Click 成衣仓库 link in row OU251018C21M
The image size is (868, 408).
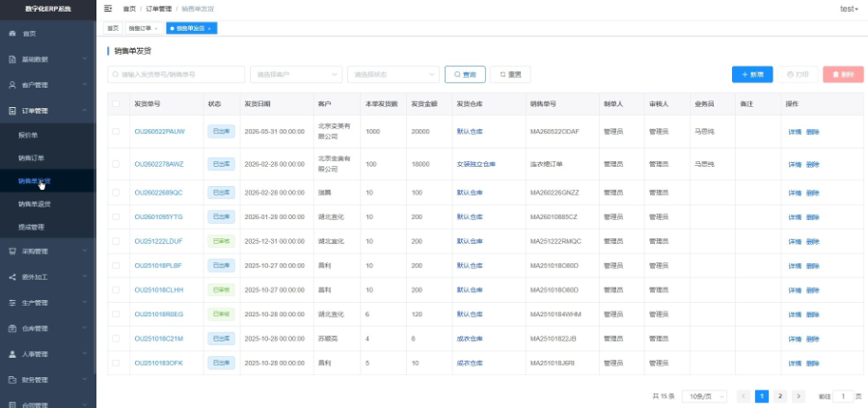(x=470, y=339)
